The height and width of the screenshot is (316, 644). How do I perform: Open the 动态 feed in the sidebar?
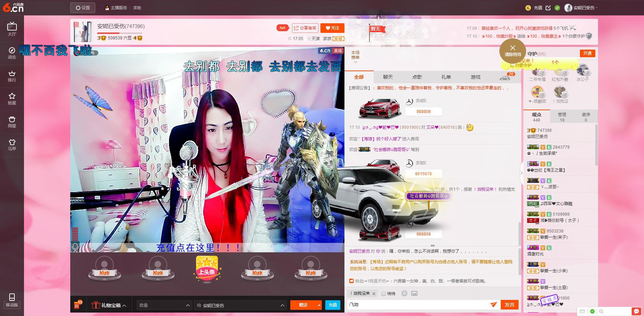click(12, 53)
